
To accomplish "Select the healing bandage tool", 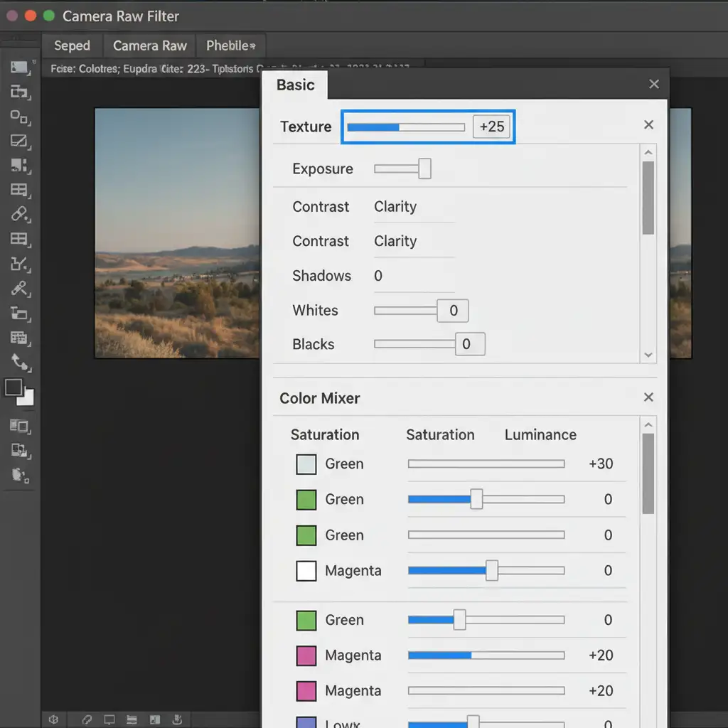I will pyautogui.click(x=19, y=214).
